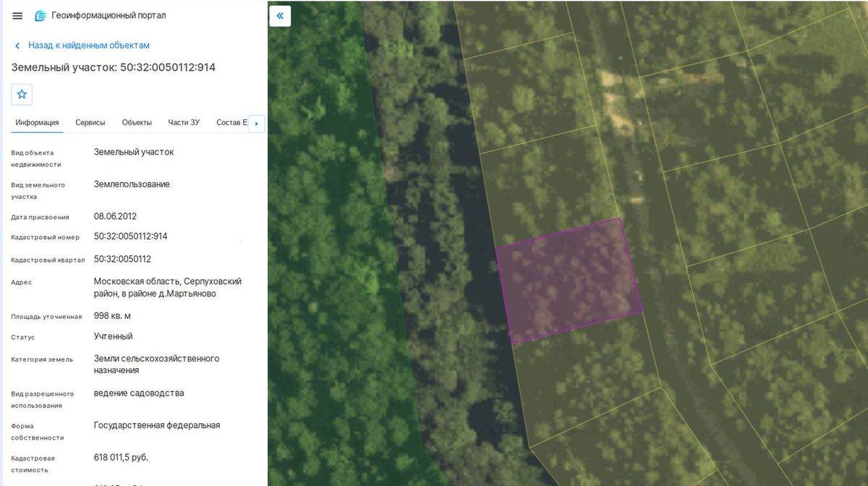Click the Вид объекта недвижимости label
868x486 pixels.
coord(36,158)
